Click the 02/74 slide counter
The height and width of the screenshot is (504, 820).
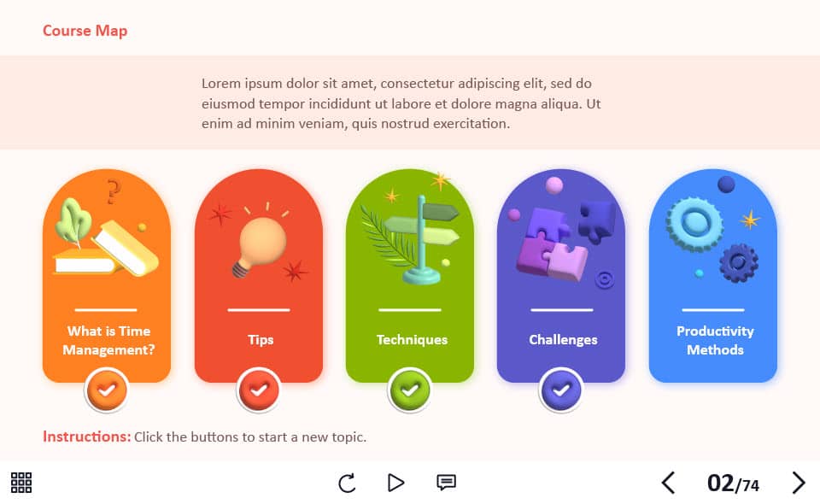pos(733,483)
